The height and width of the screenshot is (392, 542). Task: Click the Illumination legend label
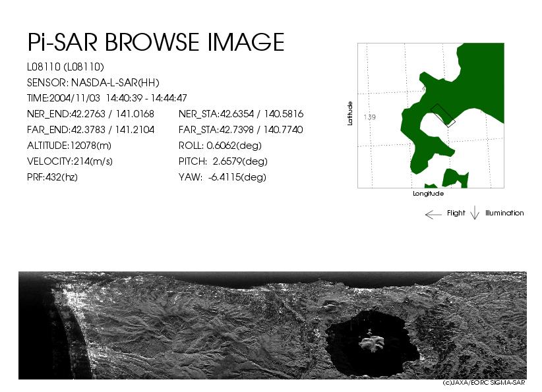click(x=504, y=213)
